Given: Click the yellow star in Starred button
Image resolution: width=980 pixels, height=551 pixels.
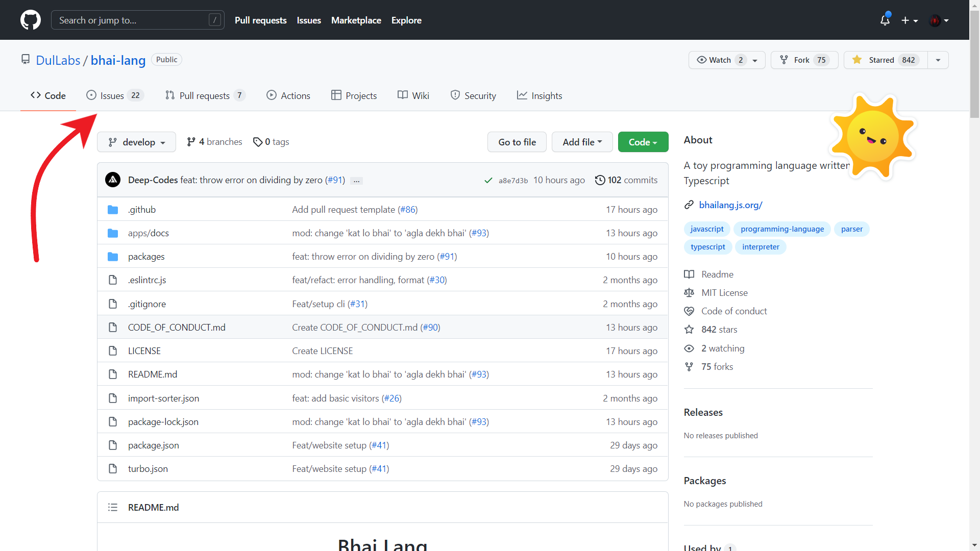Looking at the screenshot, I should tap(857, 60).
